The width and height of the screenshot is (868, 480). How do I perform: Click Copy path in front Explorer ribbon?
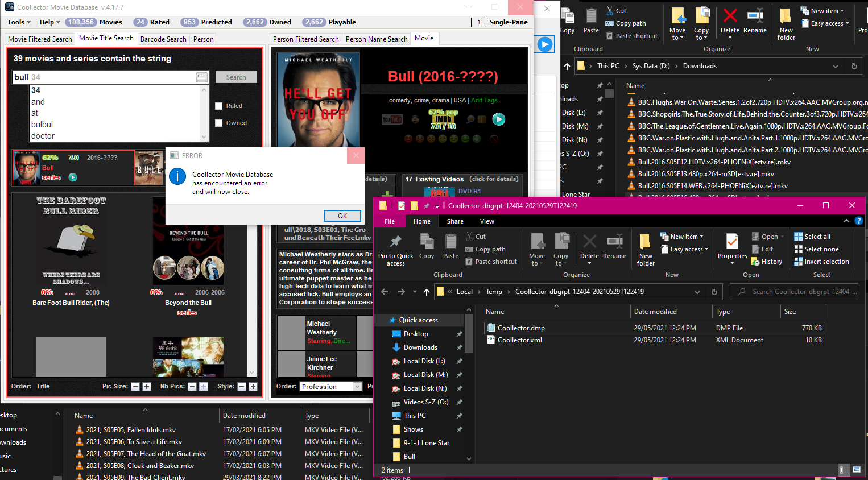point(485,249)
